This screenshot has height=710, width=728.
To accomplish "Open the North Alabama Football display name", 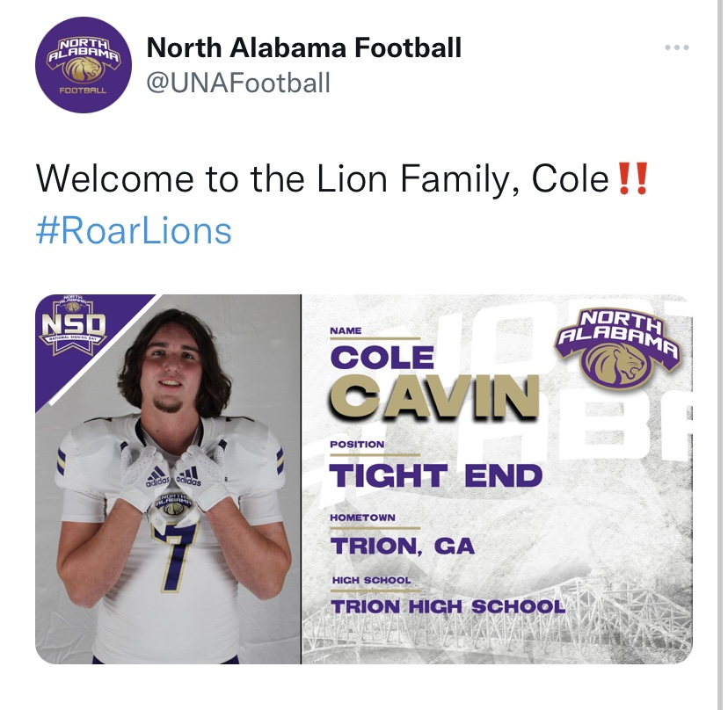I will tap(304, 47).
